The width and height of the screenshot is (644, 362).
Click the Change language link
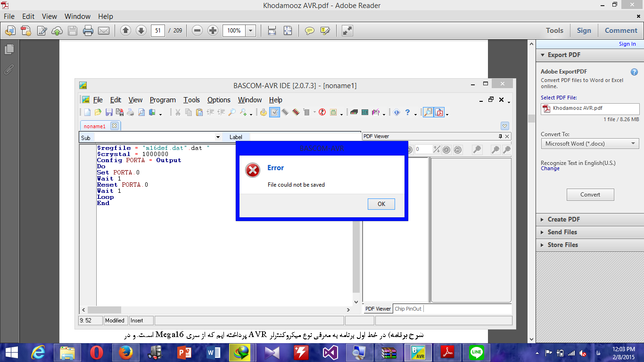coord(550,169)
